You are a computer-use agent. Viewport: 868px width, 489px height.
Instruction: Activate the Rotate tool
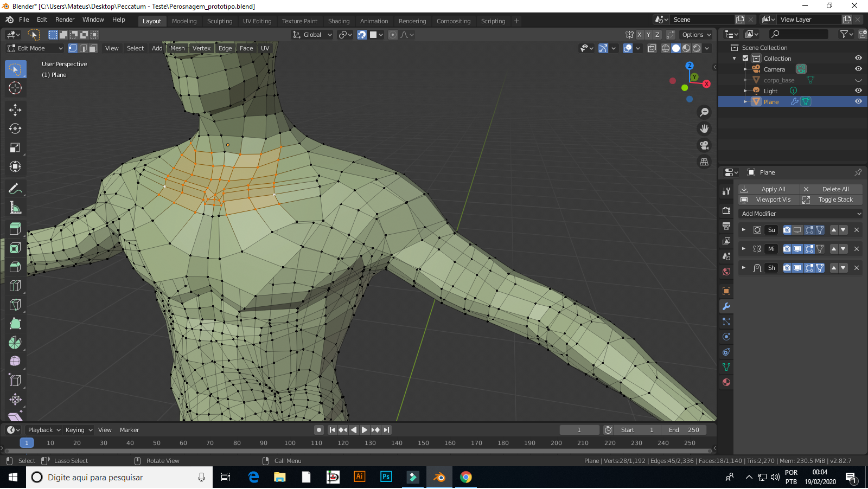point(15,129)
